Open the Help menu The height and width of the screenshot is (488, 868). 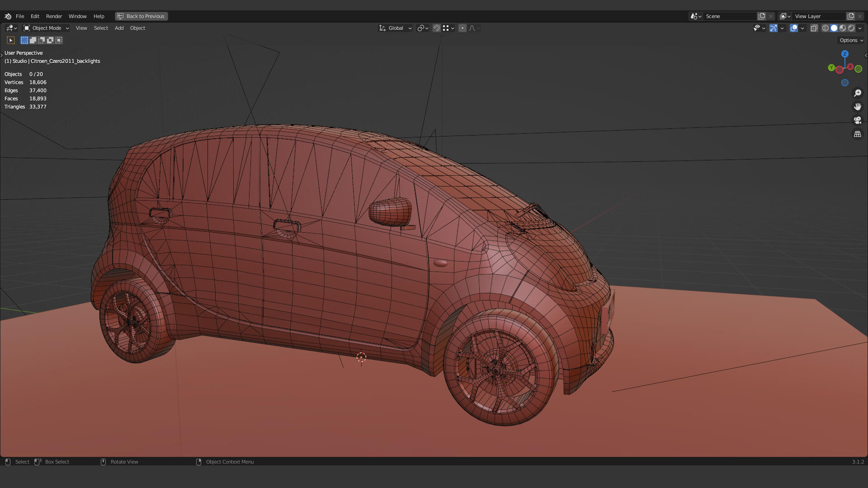[99, 16]
